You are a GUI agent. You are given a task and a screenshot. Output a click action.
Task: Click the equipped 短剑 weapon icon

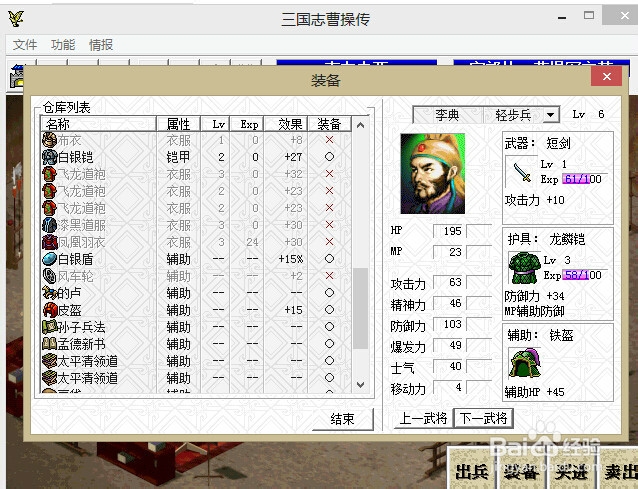point(522,172)
